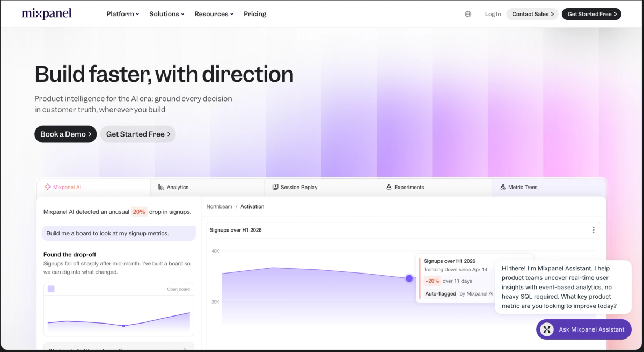Click 'Trending down since Apr 14' text

coord(456,270)
